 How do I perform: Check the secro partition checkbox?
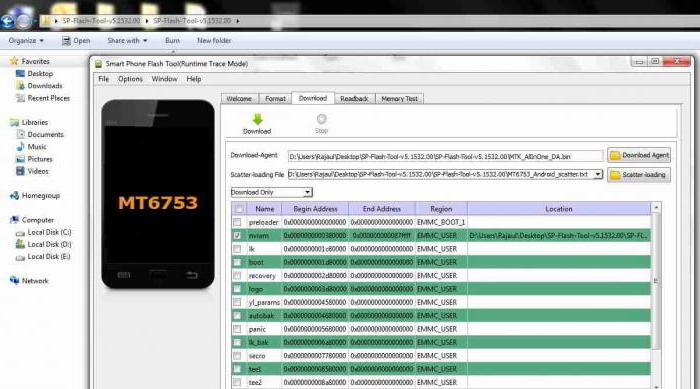click(x=237, y=356)
